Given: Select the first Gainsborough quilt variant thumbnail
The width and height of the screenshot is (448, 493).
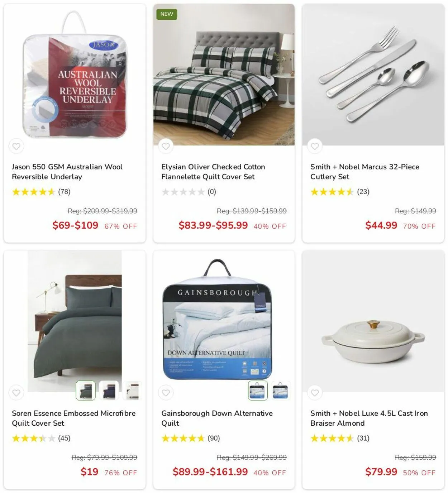Looking at the screenshot, I should (x=258, y=391).
